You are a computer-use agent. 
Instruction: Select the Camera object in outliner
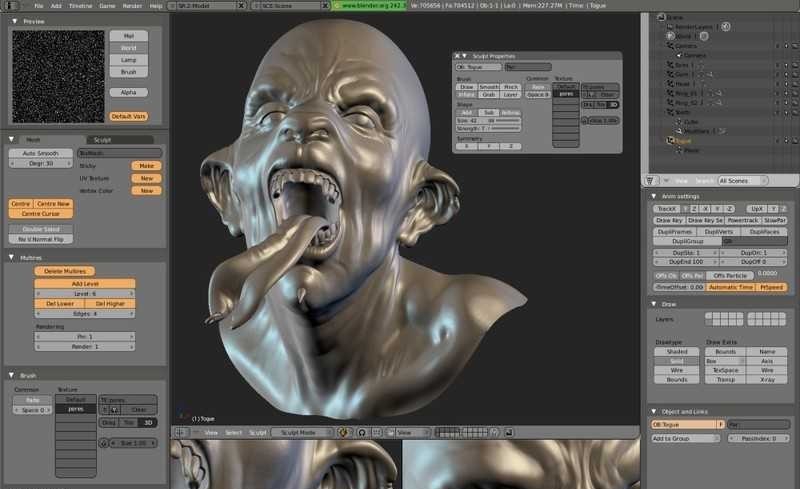(x=688, y=46)
